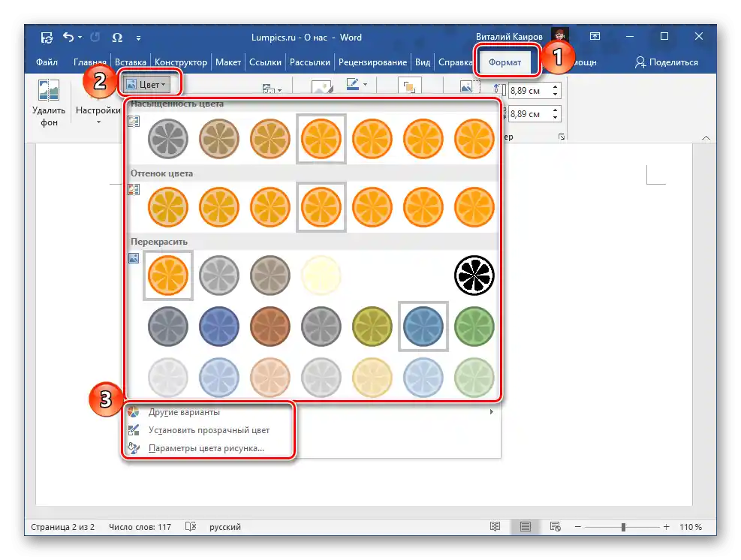
Task: Choose the fully desaturated gray saturation thumbnail
Action: (167, 138)
